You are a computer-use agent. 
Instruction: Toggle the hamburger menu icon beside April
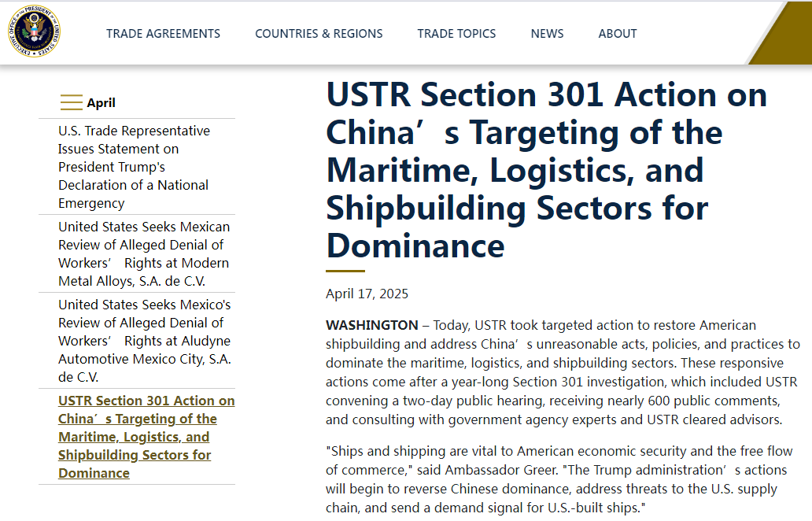point(71,102)
